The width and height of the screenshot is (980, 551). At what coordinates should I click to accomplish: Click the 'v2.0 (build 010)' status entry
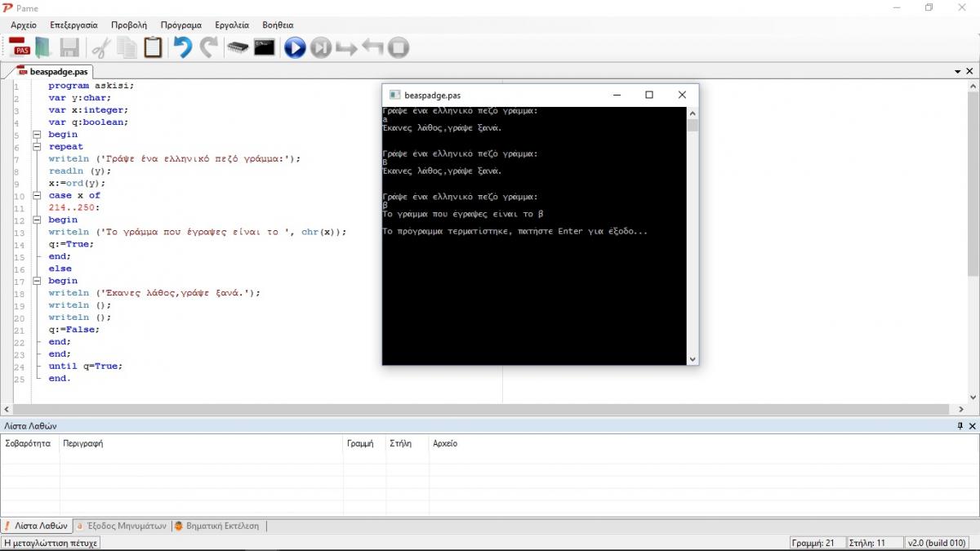pyautogui.click(x=937, y=543)
